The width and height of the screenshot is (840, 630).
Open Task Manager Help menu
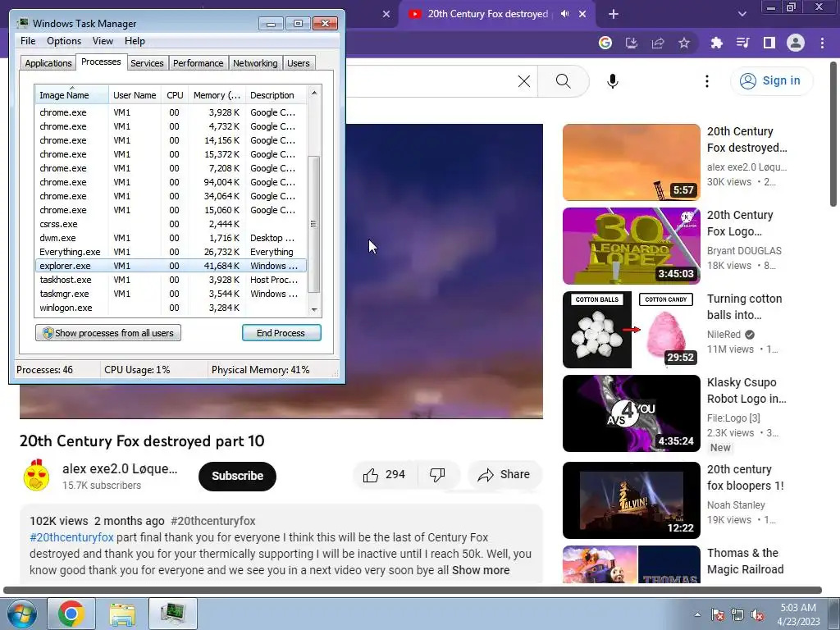[x=135, y=41]
